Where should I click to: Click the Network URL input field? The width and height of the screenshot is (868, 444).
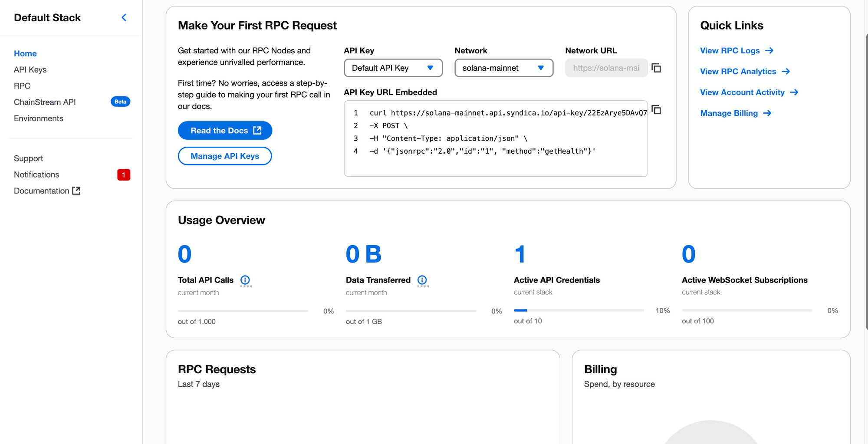[606, 68]
